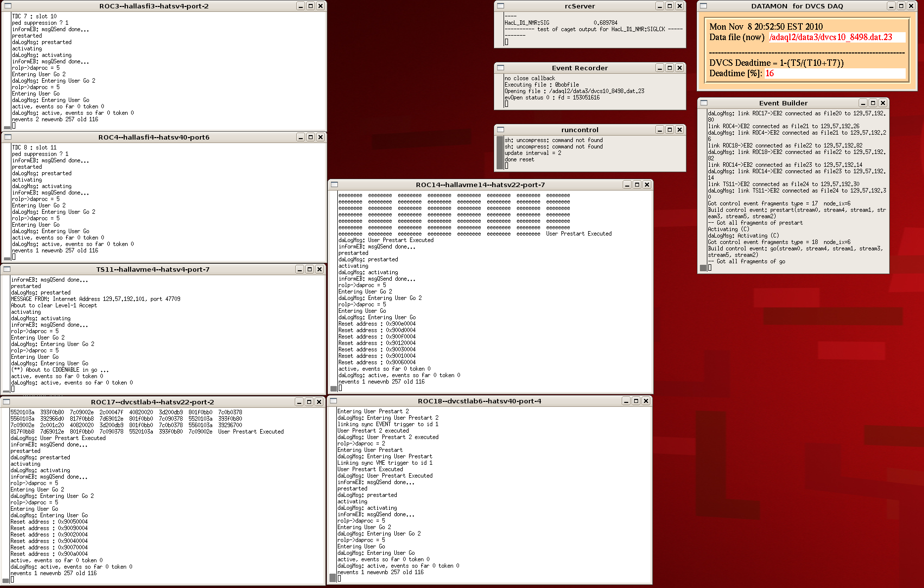Open the window menu of runcontrol window
The width and height of the screenshot is (924, 588).
(x=501, y=130)
